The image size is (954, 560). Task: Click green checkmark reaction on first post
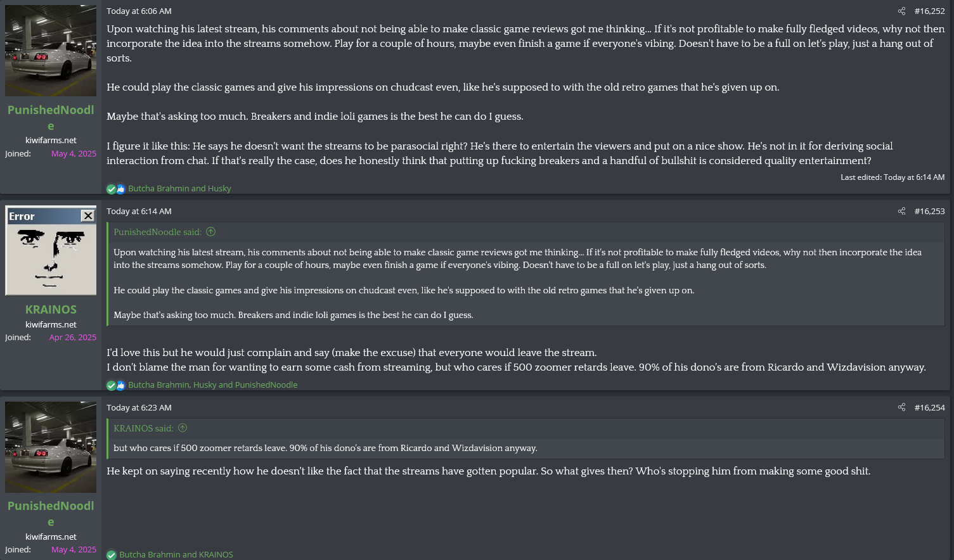[x=112, y=189]
